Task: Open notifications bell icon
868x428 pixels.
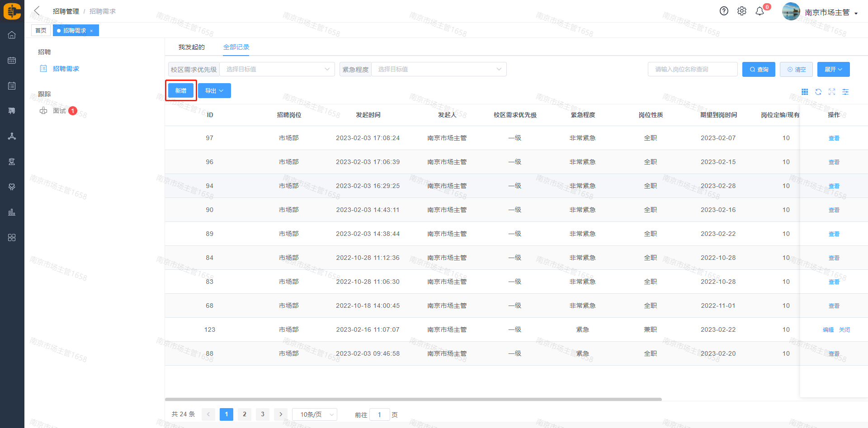Action: tap(760, 11)
